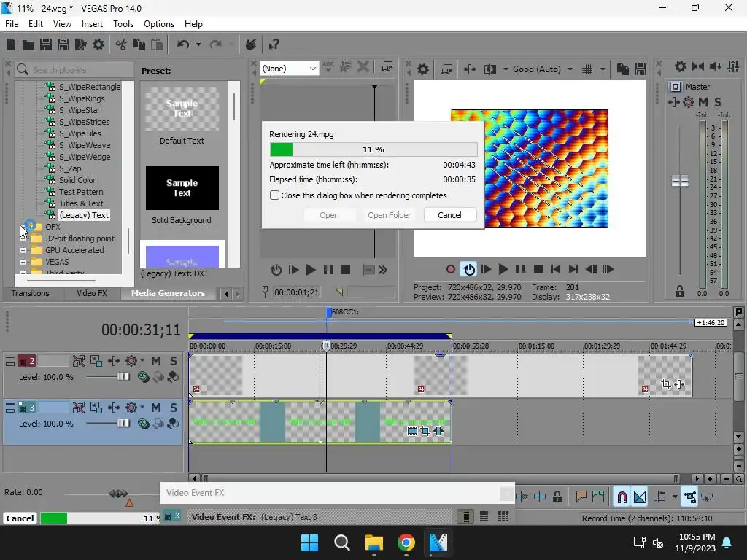The height and width of the screenshot is (560, 747).
Task: Click the Downmix Output icon
Action: point(698,66)
